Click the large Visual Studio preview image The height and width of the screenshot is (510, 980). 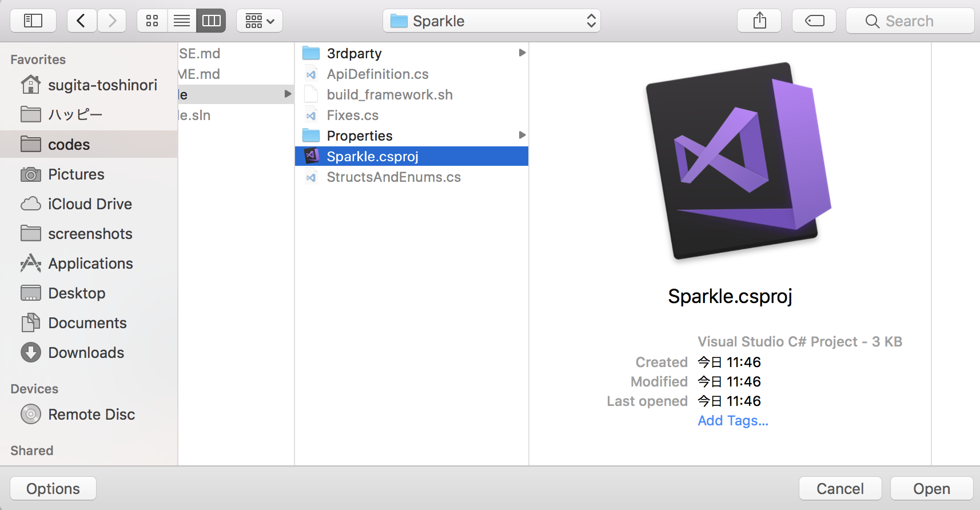pyautogui.click(x=739, y=161)
